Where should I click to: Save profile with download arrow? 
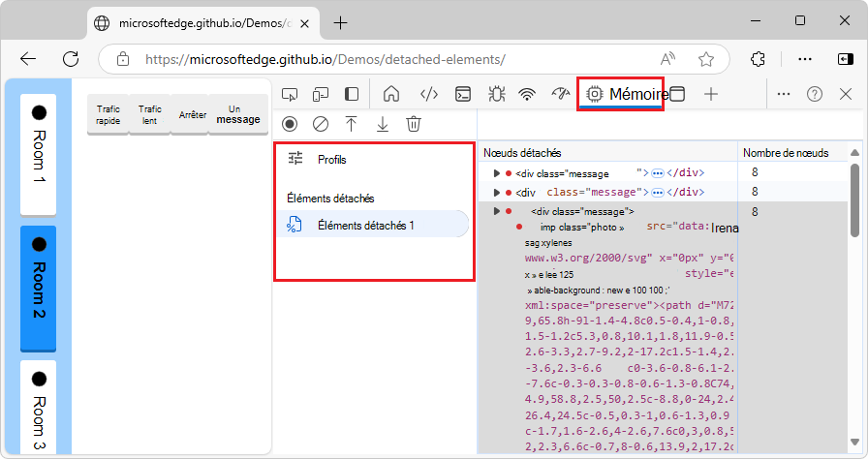pos(383,124)
